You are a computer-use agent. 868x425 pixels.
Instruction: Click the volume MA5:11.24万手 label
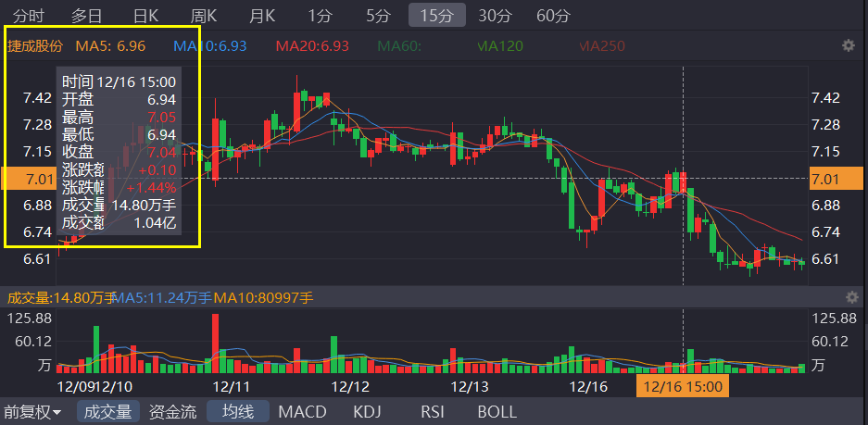coord(162,298)
